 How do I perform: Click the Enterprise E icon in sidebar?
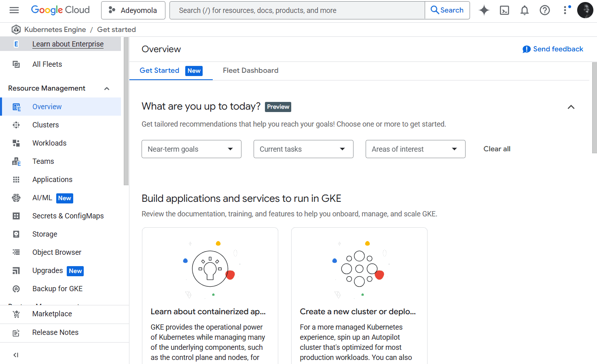16,44
